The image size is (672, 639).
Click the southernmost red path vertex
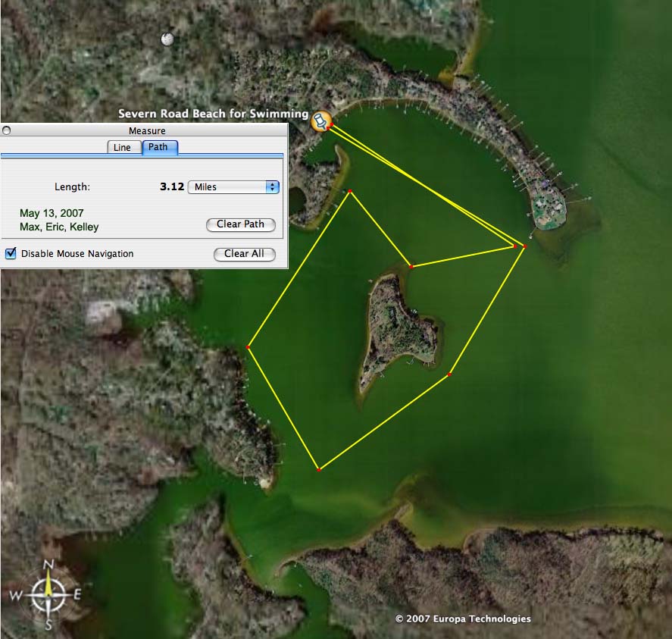tap(319, 470)
